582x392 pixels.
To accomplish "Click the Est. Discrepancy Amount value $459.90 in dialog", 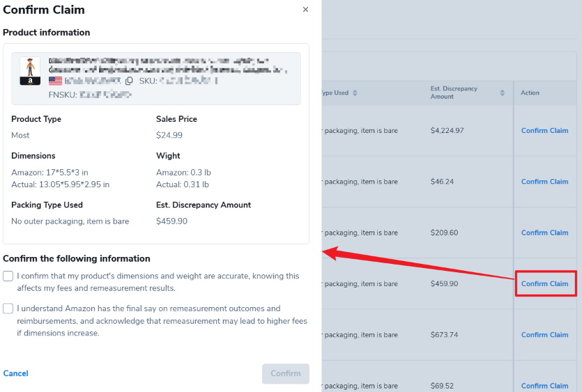I will [x=171, y=221].
